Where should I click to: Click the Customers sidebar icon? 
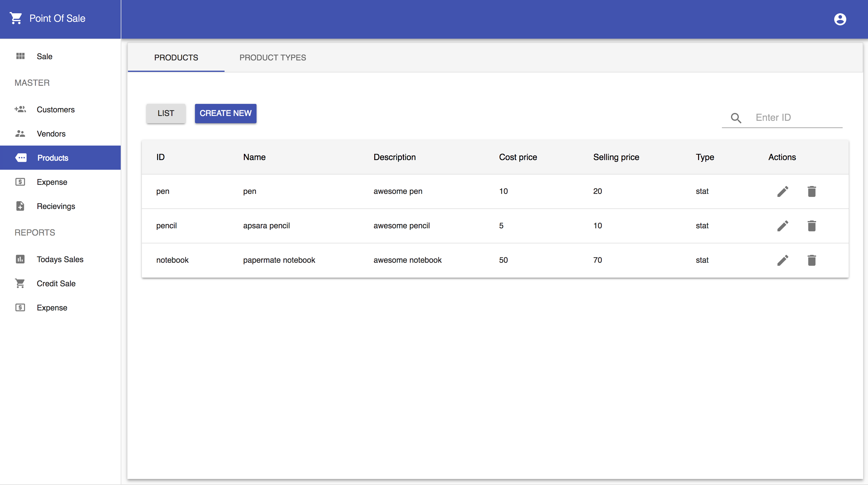[20, 110]
